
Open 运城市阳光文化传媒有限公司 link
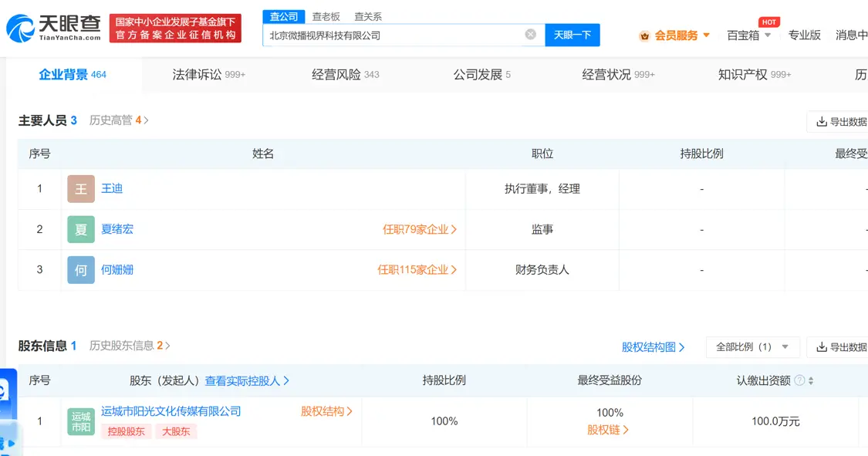[171, 411]
